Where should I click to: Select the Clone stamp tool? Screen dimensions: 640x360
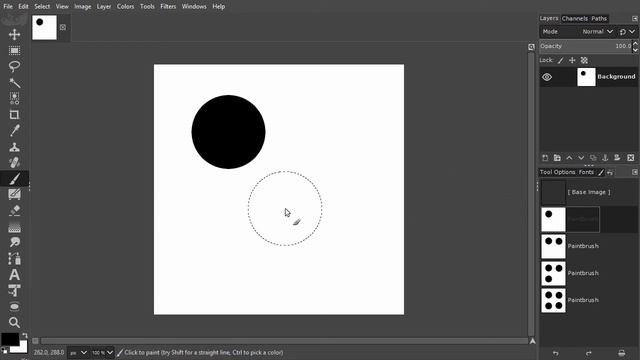click(14, 147)
